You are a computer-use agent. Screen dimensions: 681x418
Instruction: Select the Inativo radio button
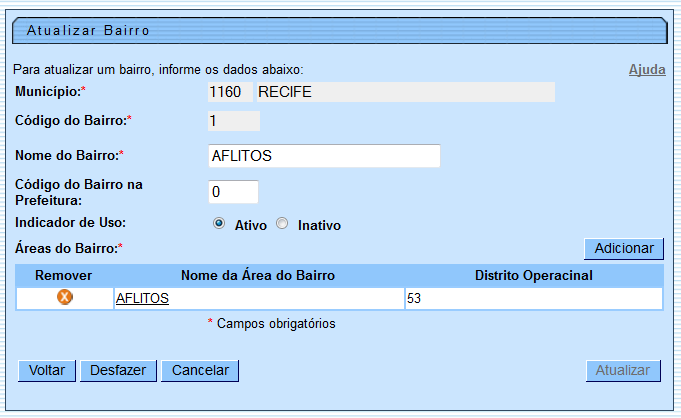[x=282, y=224]
